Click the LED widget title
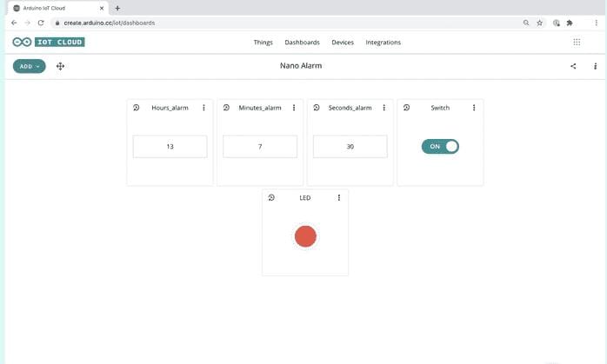This screenshot has width=607, height=364. [x=305, y=198]
